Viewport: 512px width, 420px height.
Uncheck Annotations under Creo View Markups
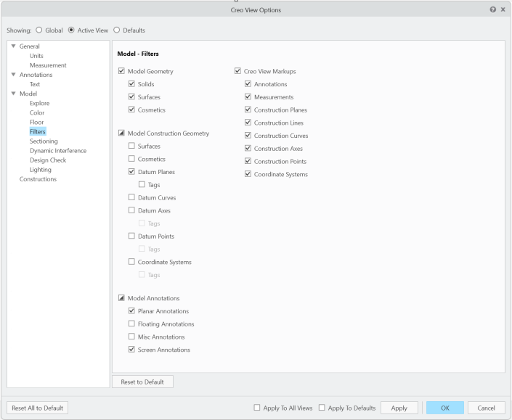(x=248, y=84)
